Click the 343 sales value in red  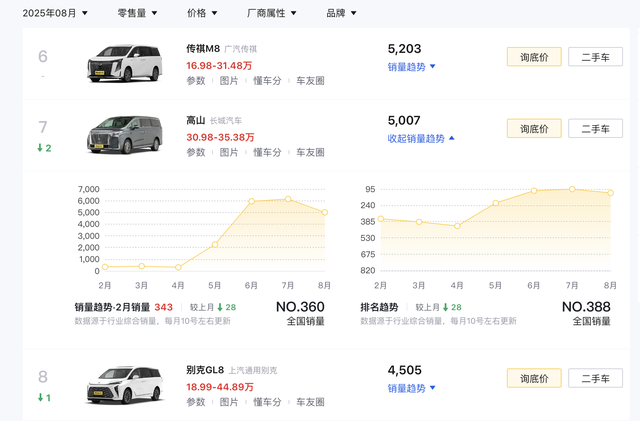coord(163,307)
